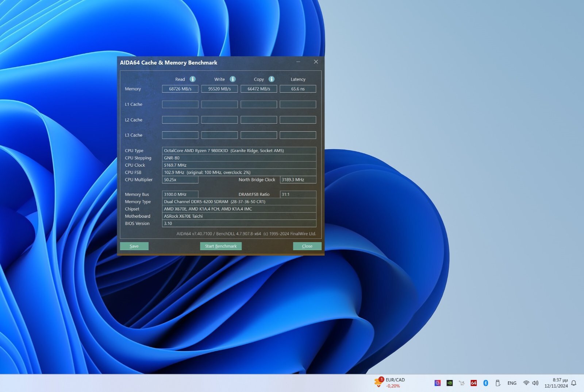Open the Bluetooth tray icon
584x392 pixels.
point(485,383)
